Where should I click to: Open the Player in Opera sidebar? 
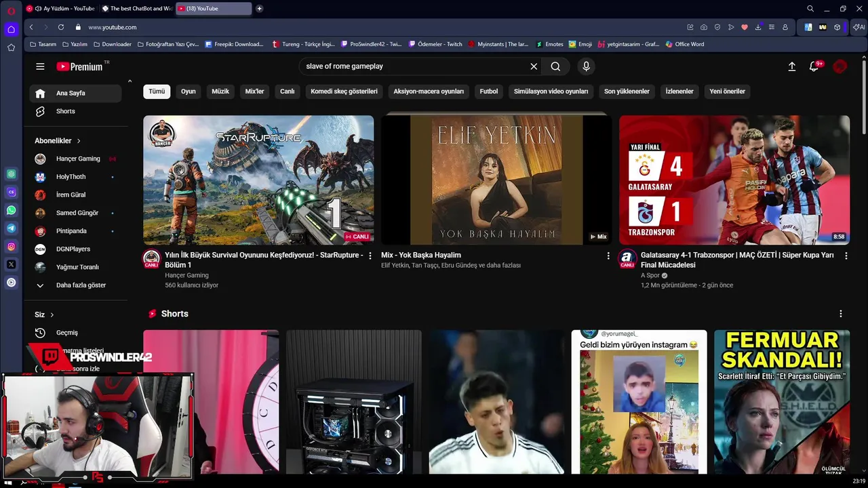tap(11, 283)
